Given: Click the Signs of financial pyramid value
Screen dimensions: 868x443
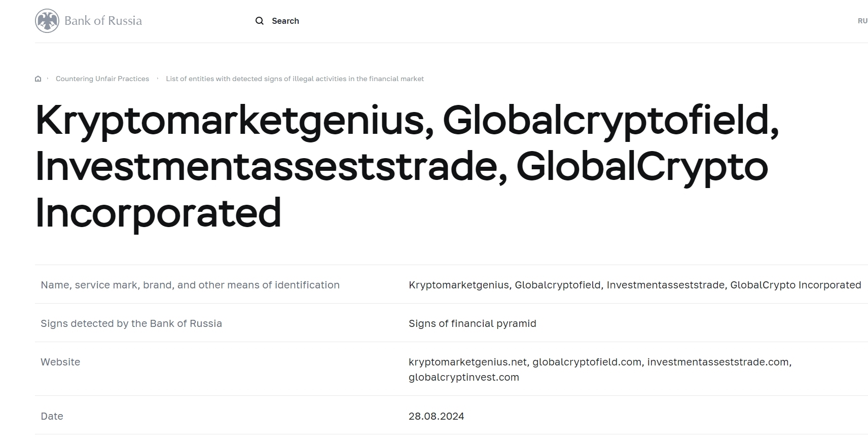Looking at the screenshot, I should point(472,323).
